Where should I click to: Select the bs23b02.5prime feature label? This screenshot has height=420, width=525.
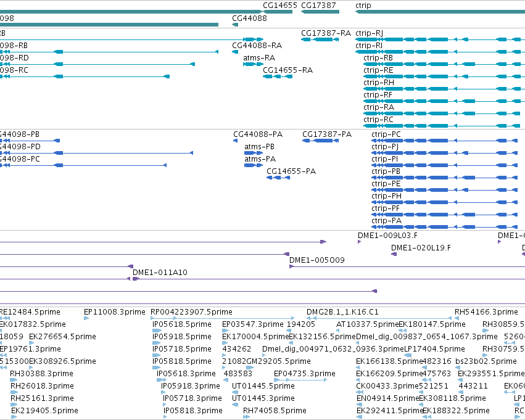(486, 362)
